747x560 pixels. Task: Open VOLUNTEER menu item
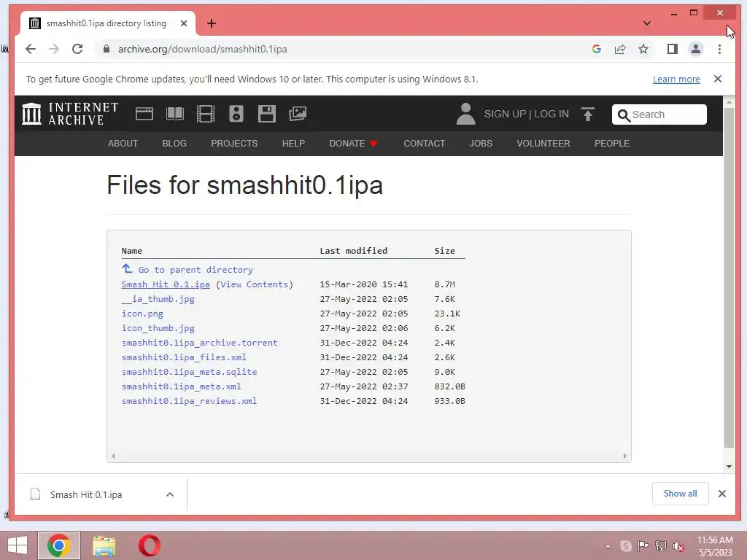coord(543,144)
